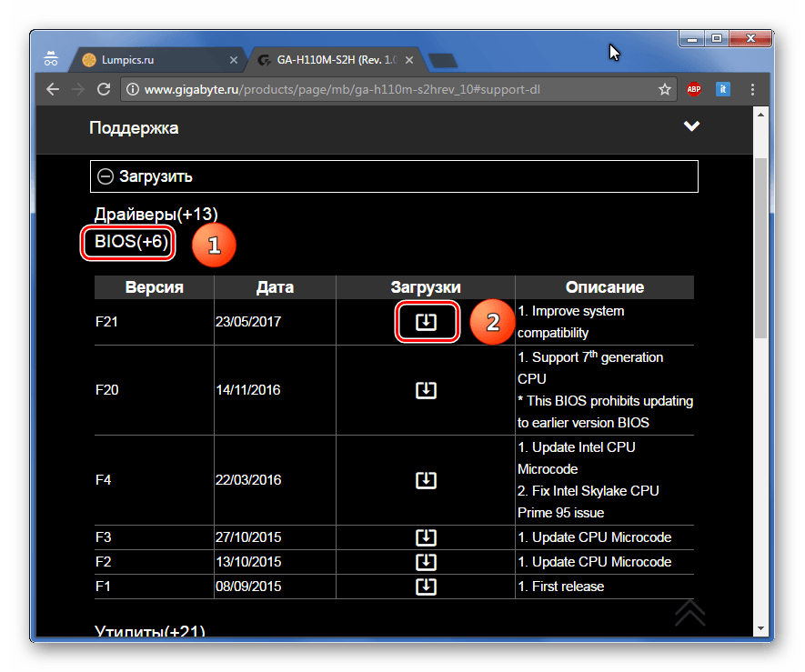Expand the Драйверы(+13) list
The image size is (805, 672).
click(x=156, y=214)
